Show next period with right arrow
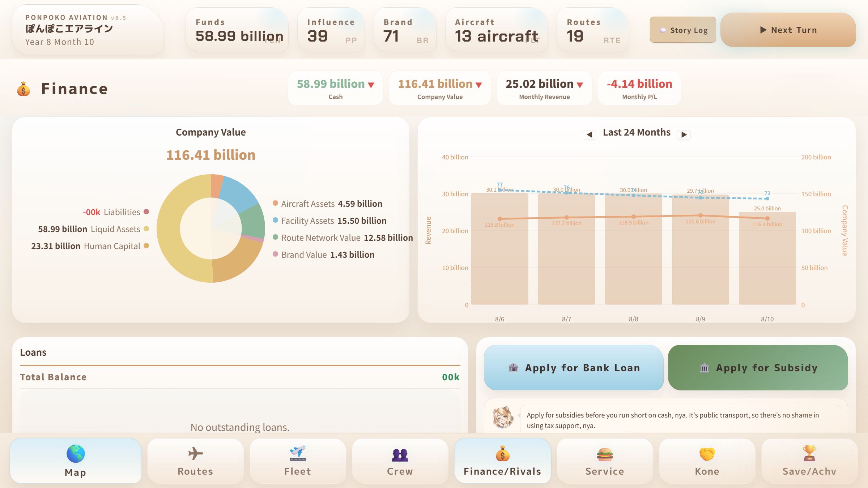The height and width of the screenshot is (488, 868). (684, 134)
